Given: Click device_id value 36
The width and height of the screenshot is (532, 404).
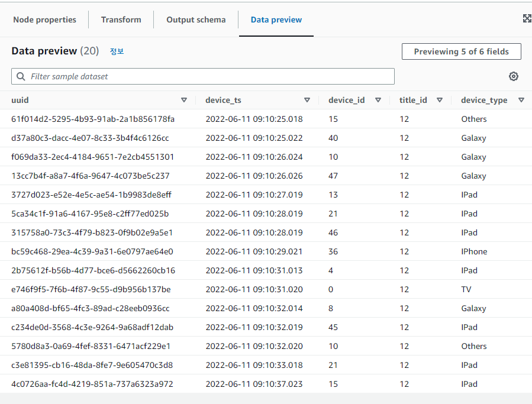Looking at the screenshot, I should (x=333, y=252).
